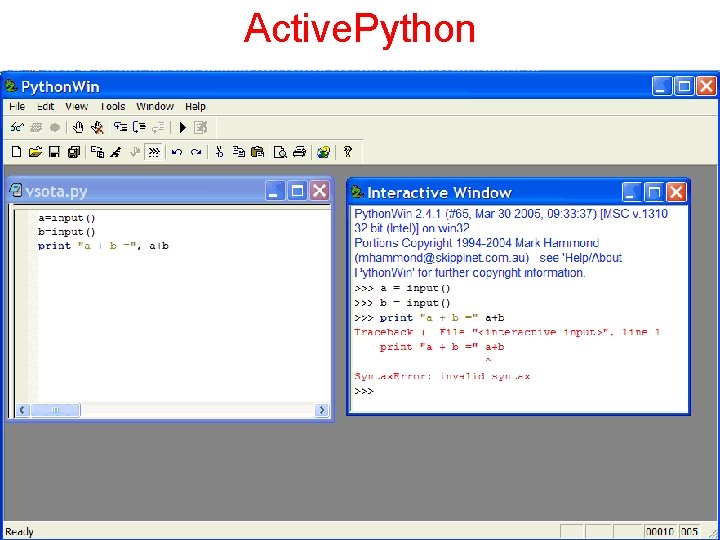Click '>>> a = input()' in Interactive Window
The height and width of the screenshot is (540, 720).
[403, 288]
